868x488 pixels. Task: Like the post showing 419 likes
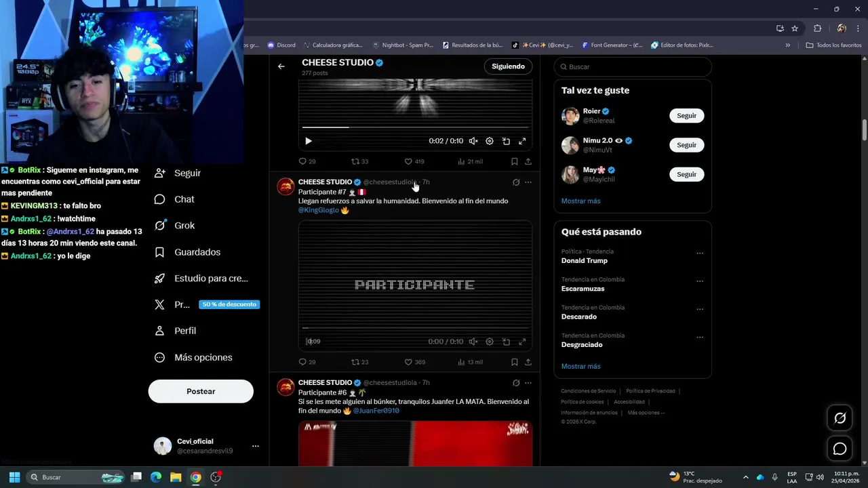coord(414,161)
